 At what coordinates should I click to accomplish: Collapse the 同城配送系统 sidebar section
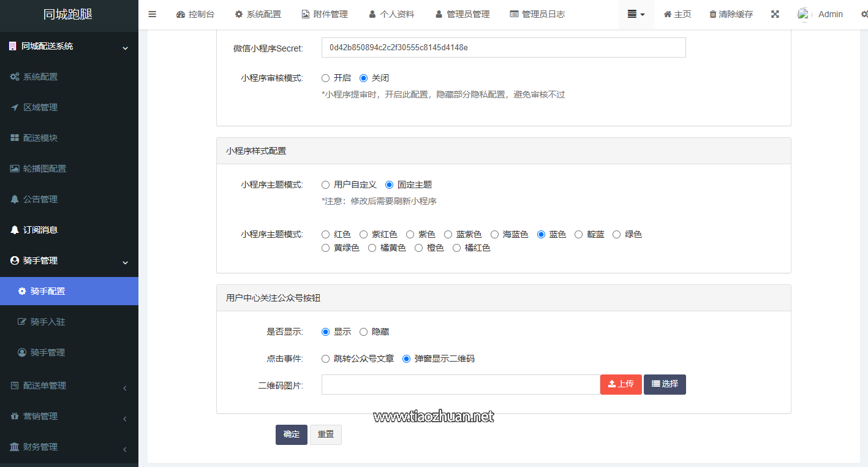click(69, 46)
